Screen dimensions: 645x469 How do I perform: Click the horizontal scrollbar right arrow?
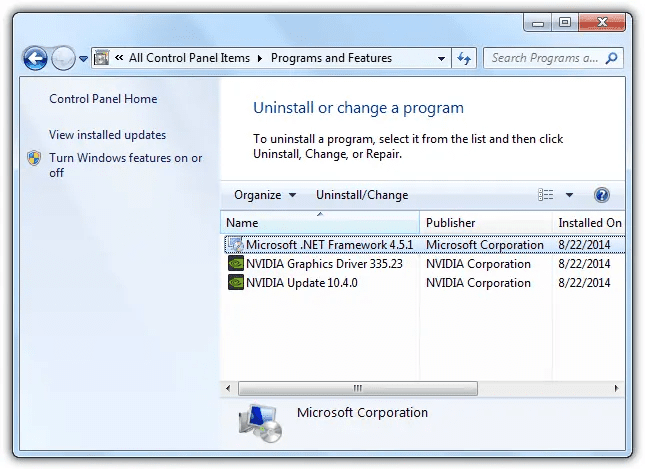[616, 388]
